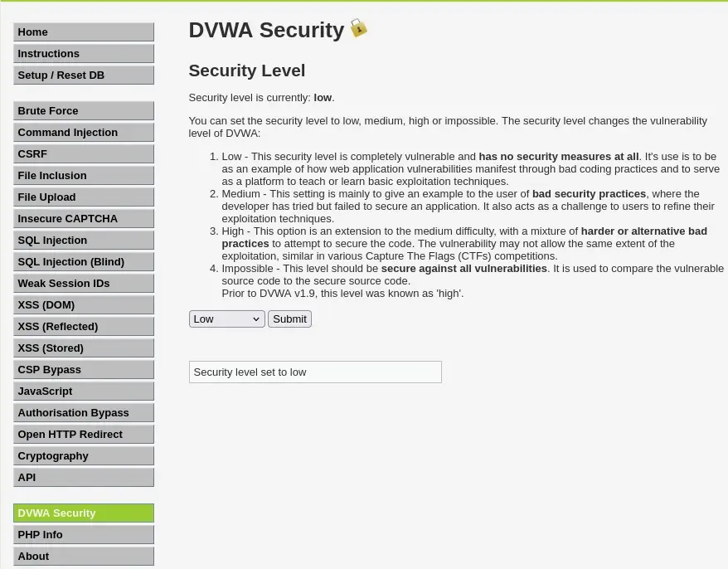
Task: Go to XSS (Stored)
Action: 84,348
